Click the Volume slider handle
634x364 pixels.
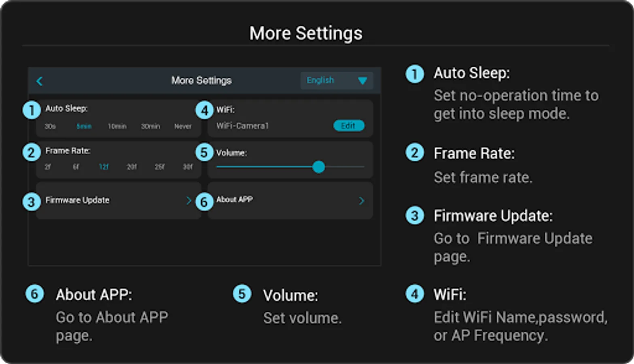[319, 167]
